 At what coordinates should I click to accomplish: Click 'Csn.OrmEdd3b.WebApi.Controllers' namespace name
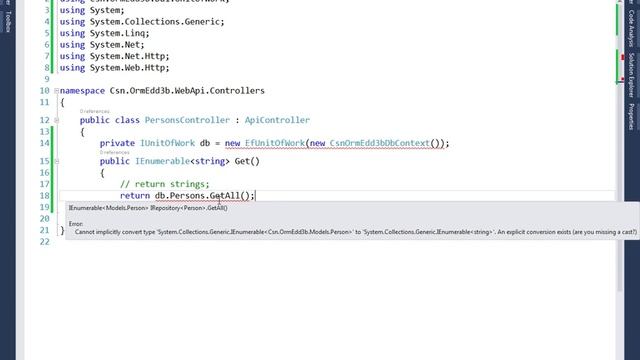[x=187, y=91]
